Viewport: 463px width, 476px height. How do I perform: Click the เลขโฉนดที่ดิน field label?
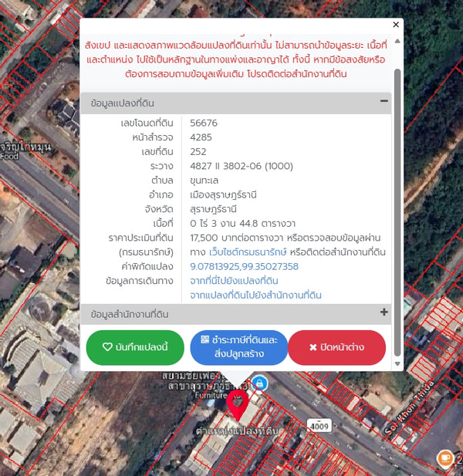147,123
